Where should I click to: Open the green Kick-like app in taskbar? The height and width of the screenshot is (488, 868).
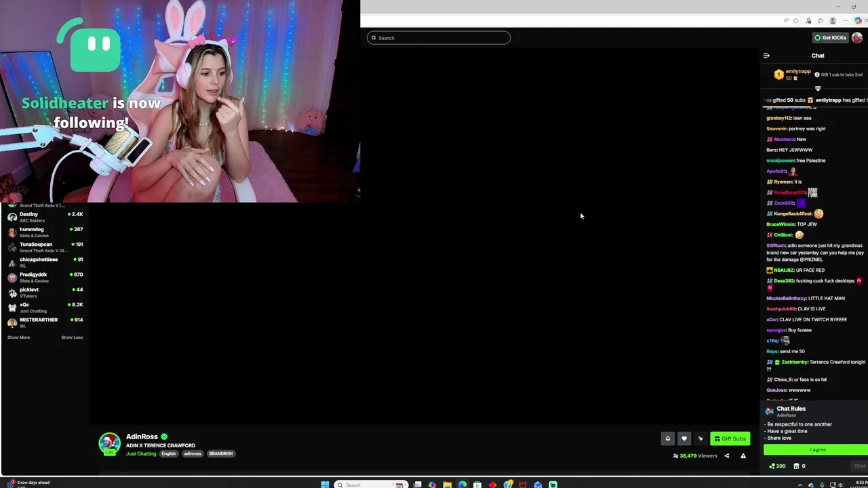point(553,485)
